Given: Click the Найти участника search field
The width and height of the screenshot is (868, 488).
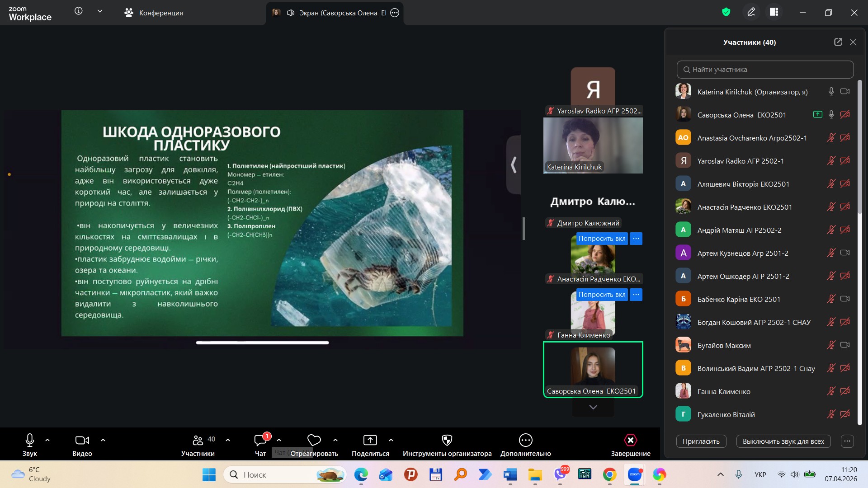Looking at the screenshot, I should (765, 70).
